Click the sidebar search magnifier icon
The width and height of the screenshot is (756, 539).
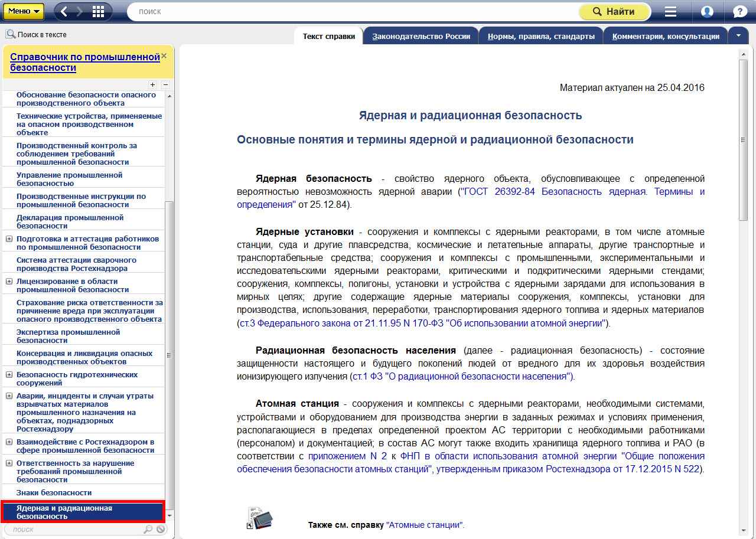pos(148,530)
